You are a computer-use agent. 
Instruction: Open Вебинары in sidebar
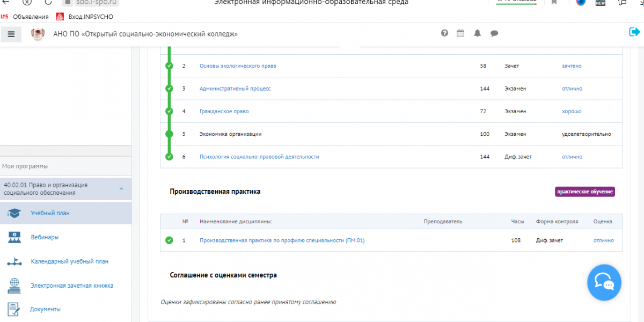click(x=45, y=237)
